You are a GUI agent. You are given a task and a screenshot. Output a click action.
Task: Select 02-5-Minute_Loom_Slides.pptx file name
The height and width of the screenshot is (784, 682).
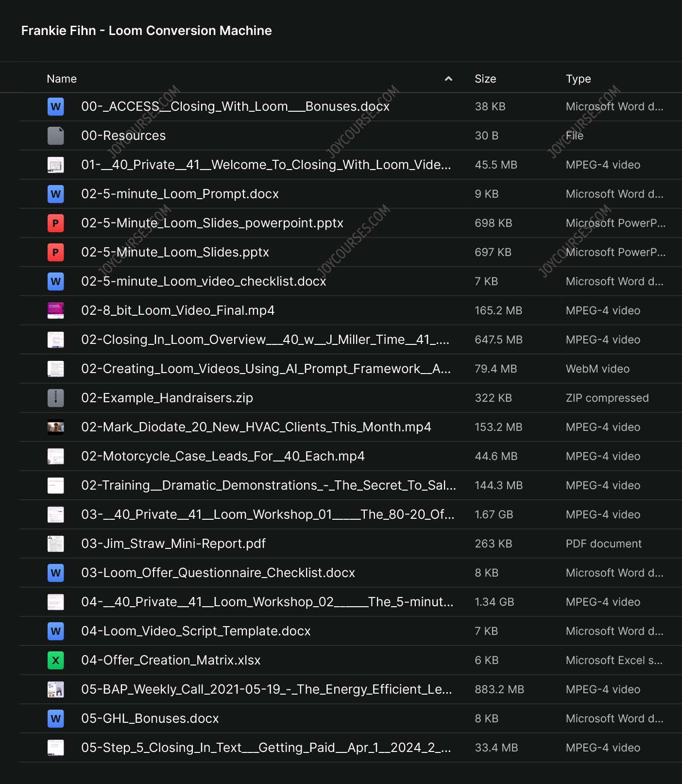pyautogui.click(x=175, y=252)
